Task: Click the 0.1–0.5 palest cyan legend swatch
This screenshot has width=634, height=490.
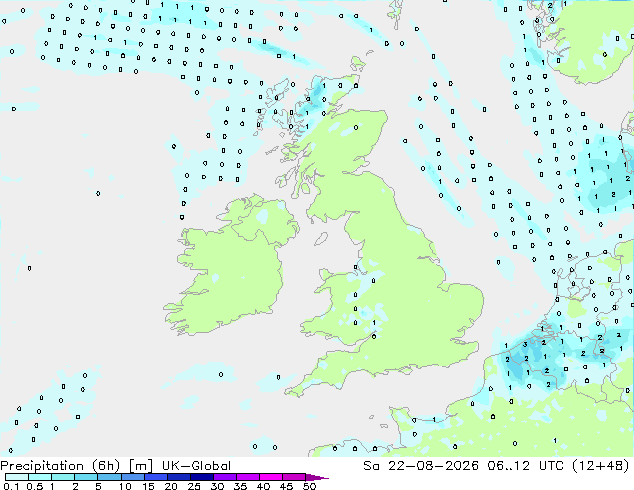Action: pos(17,477)
